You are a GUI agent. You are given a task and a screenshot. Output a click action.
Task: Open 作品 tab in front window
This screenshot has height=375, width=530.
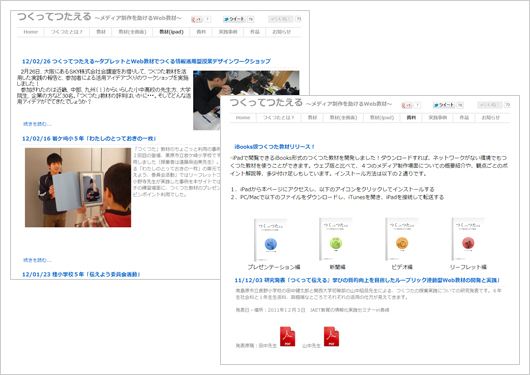pos(464,118)
